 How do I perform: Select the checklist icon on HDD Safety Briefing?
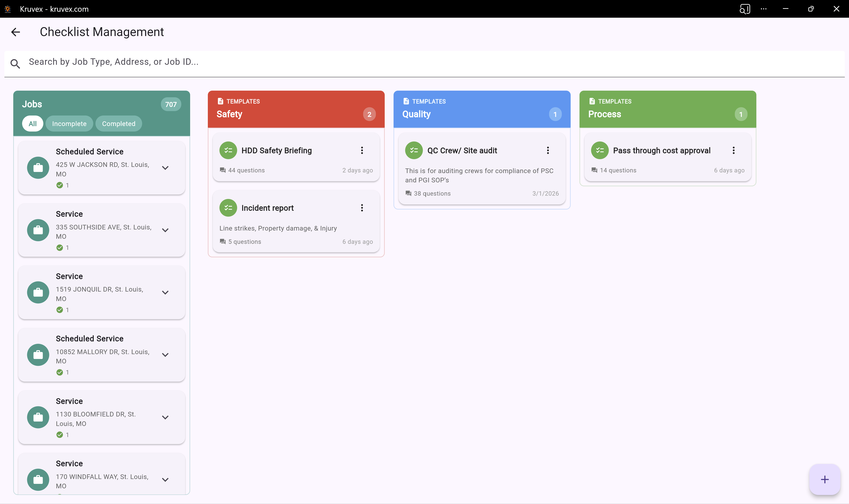point(228,150)
